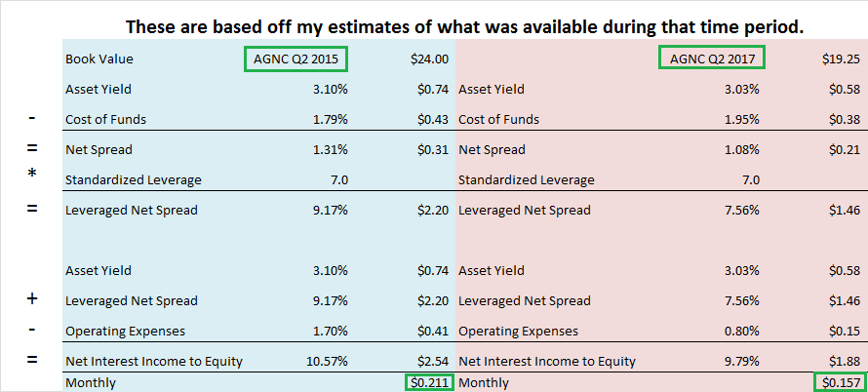Click the Book Value label cell
Image resolution: width=868 pixels, height=392 pixels.
coord(99,59)
